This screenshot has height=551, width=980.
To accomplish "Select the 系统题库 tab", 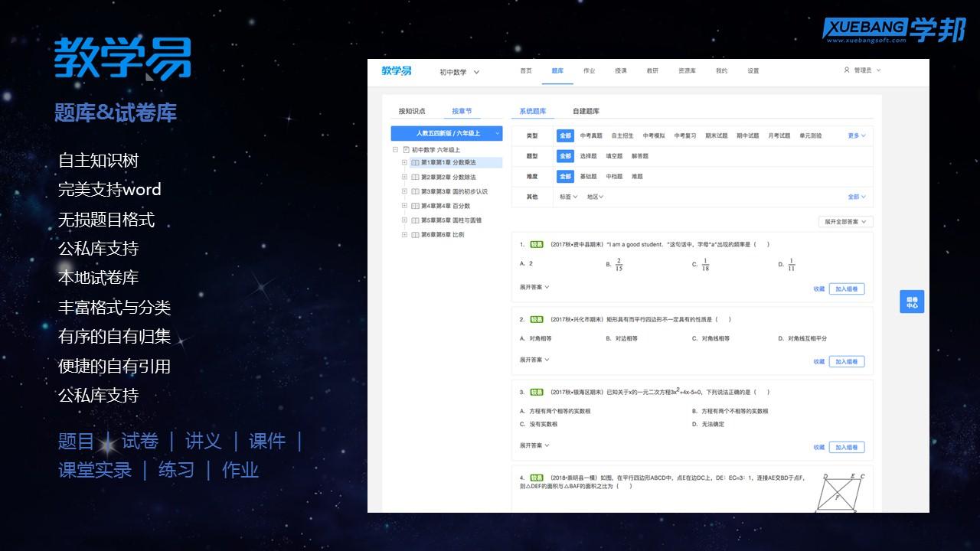I will (533, 111).
